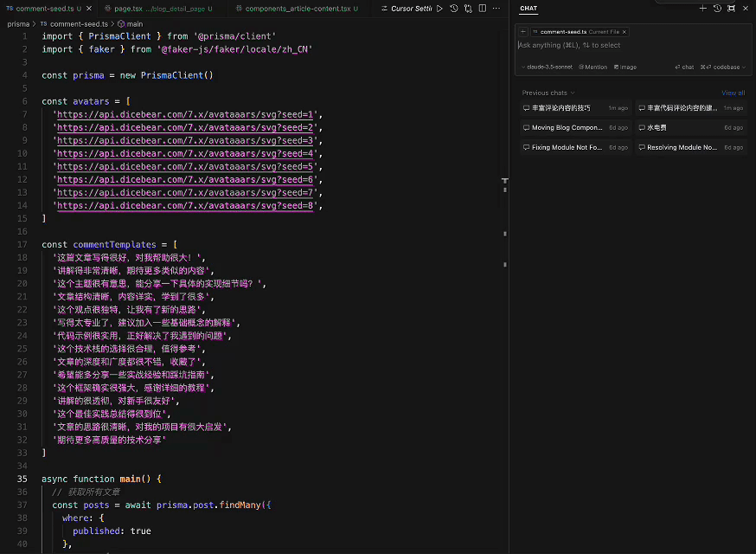This screenshot has width=756, height=554.
Task: Close the Chat panel with X icon
Action: click(746, 9)
